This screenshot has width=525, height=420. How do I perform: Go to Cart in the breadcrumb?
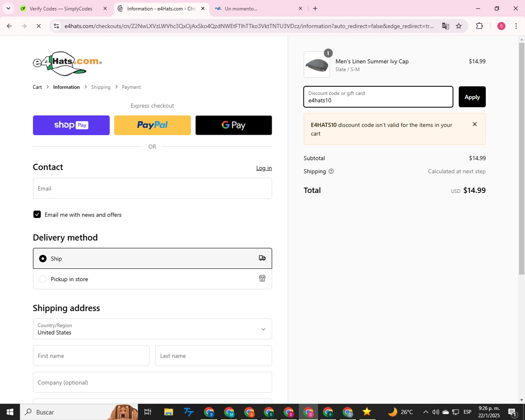tap(37, 87)
